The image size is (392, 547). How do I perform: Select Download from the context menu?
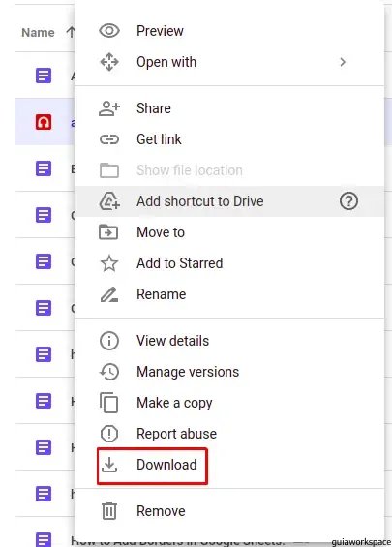pos(229,465)
